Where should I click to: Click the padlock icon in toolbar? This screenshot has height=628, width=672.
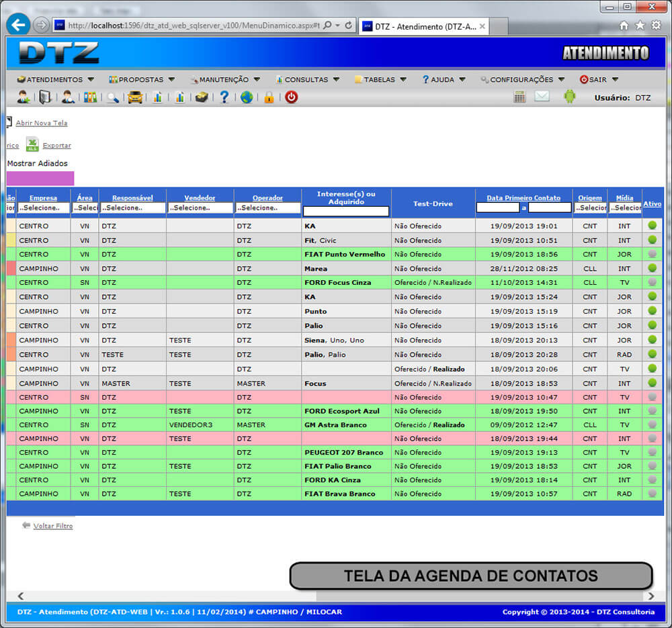(269, 97)
